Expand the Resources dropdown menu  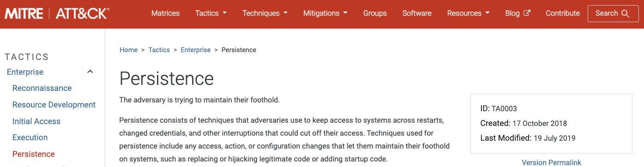pos(469,13)
